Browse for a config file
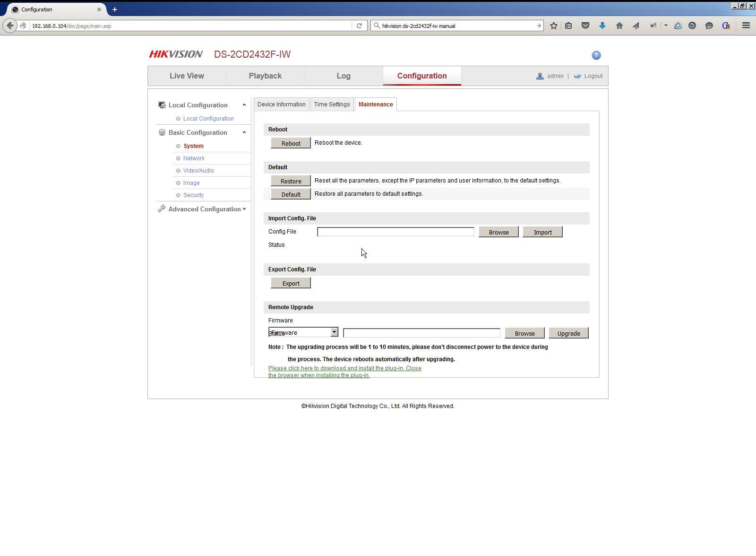Image resolution: width=756 pixels, height=556 pixels. pyautogui.click(x=499, y=232)
